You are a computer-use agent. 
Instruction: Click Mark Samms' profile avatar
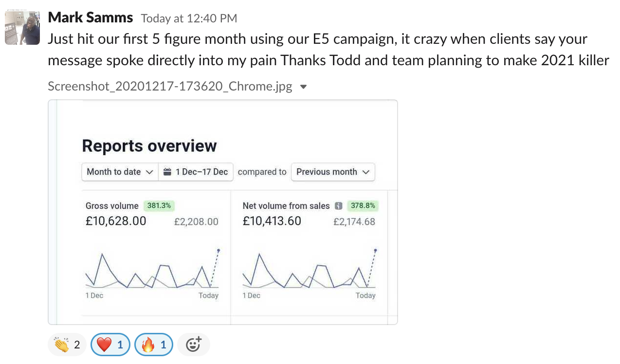point(22,28)
